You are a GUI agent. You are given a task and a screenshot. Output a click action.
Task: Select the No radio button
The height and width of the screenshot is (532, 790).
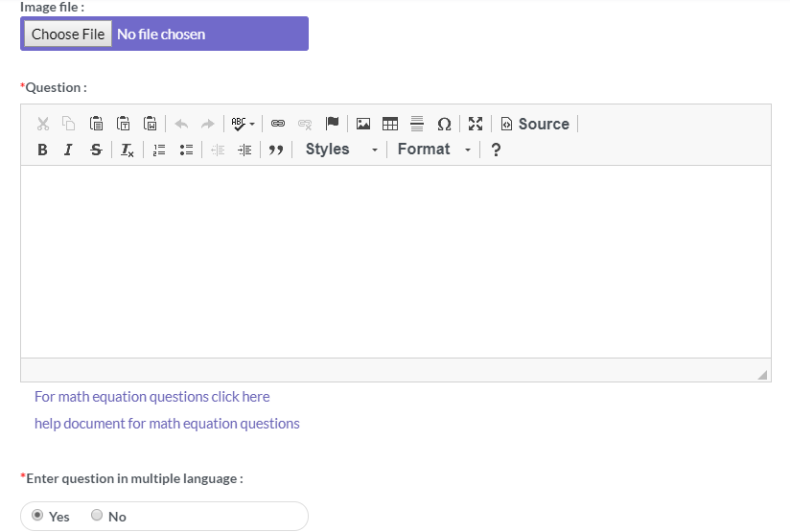point(97,515)
